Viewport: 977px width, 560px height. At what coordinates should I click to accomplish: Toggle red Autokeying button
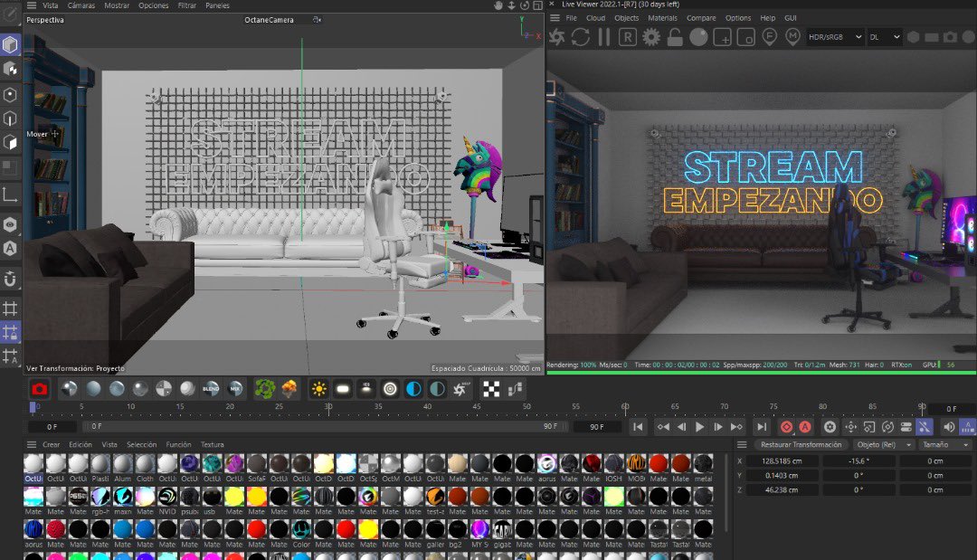click(x=805, y=427)
